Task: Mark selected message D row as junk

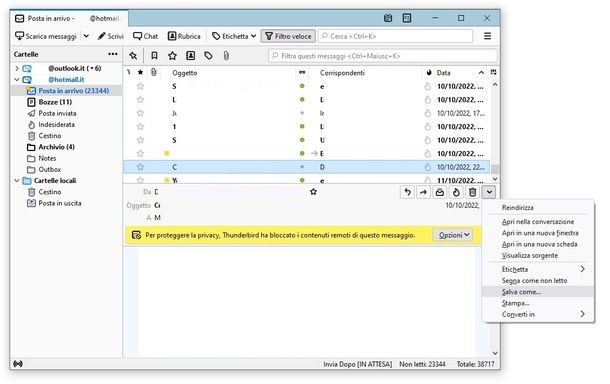Action: [x=428, y=167]
